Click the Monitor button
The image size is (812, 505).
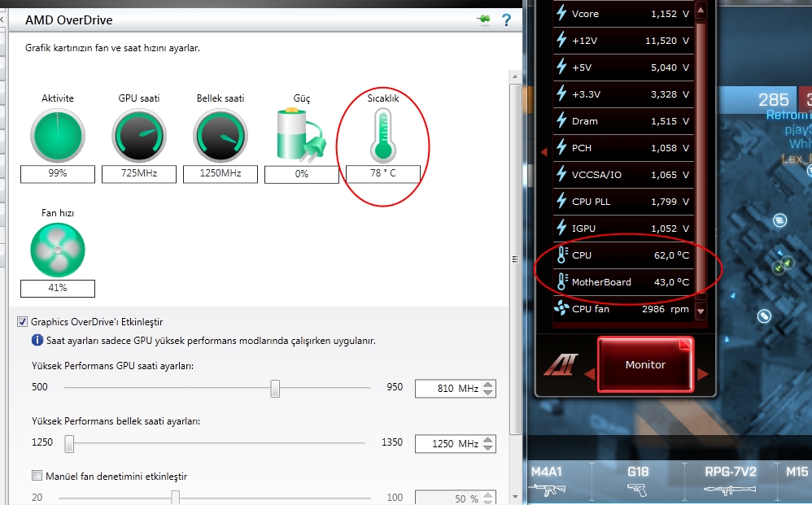pyautogui.click(x=645, y=365)
